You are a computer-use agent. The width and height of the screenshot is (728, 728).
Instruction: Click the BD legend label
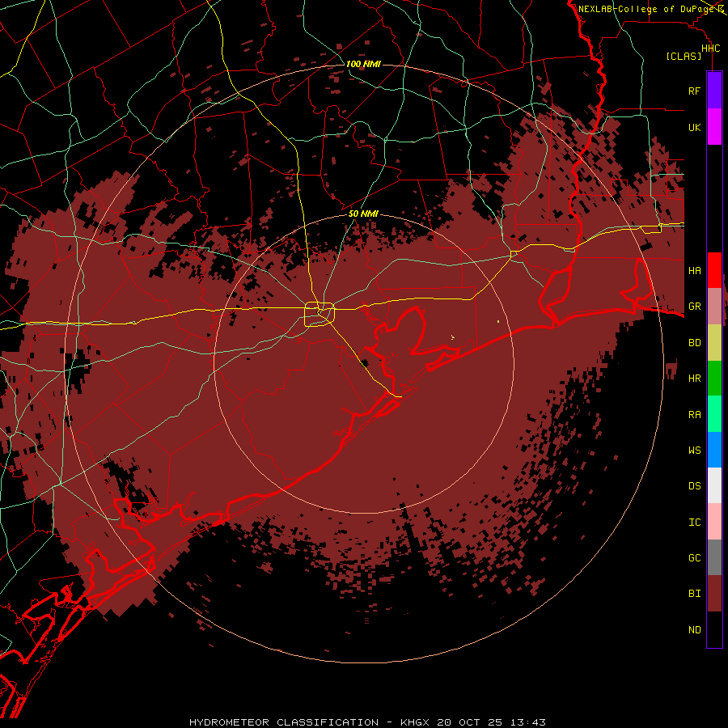click(694, 343)
